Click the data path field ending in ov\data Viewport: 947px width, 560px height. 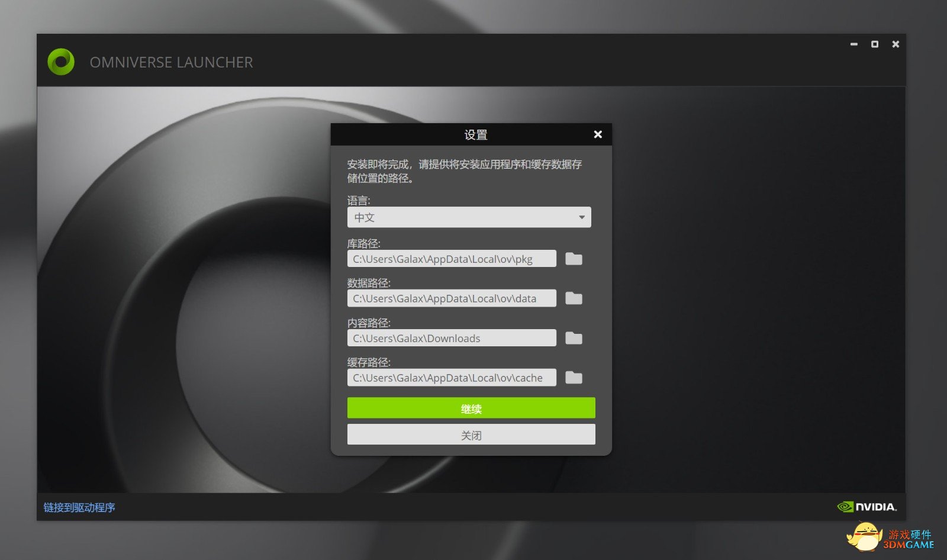452,298
